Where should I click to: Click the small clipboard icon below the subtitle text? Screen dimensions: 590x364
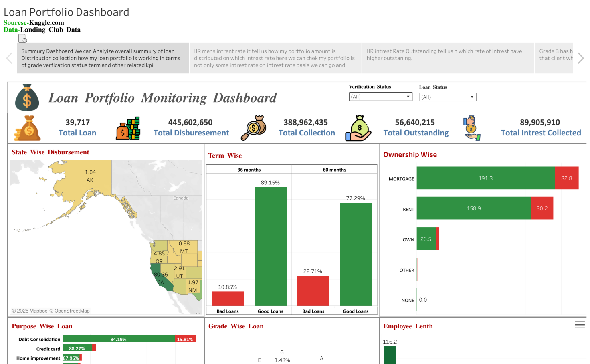pyautogui.click(x=22, y=38)
